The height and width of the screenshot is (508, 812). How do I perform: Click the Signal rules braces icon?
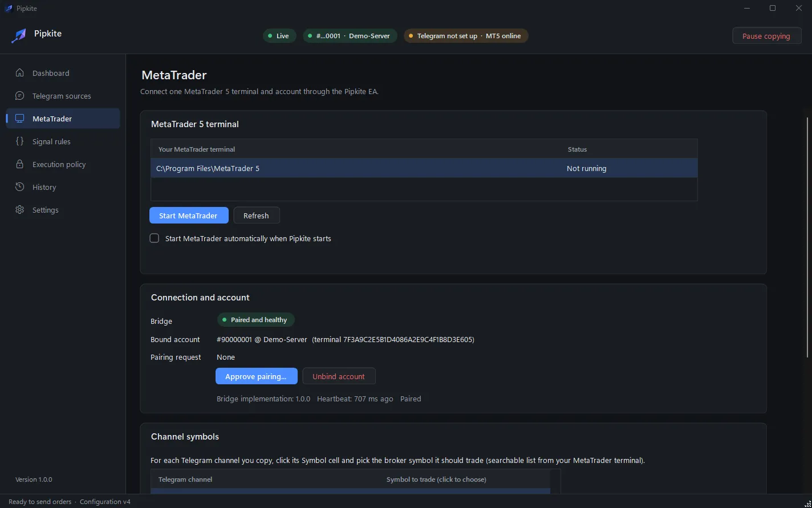(x=20, y=141)
